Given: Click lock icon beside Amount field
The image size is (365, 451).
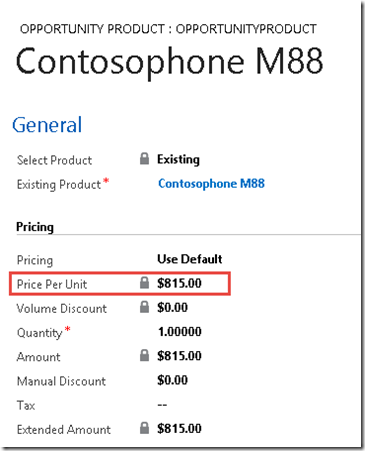Looking at the screenshot, I should click(x=144, y=355).
